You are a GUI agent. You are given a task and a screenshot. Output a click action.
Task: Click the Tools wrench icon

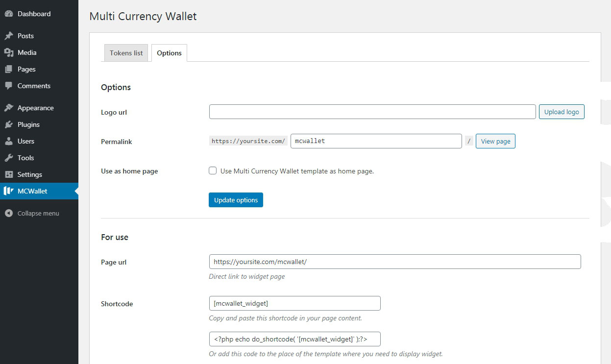click(x=9, y=158)
